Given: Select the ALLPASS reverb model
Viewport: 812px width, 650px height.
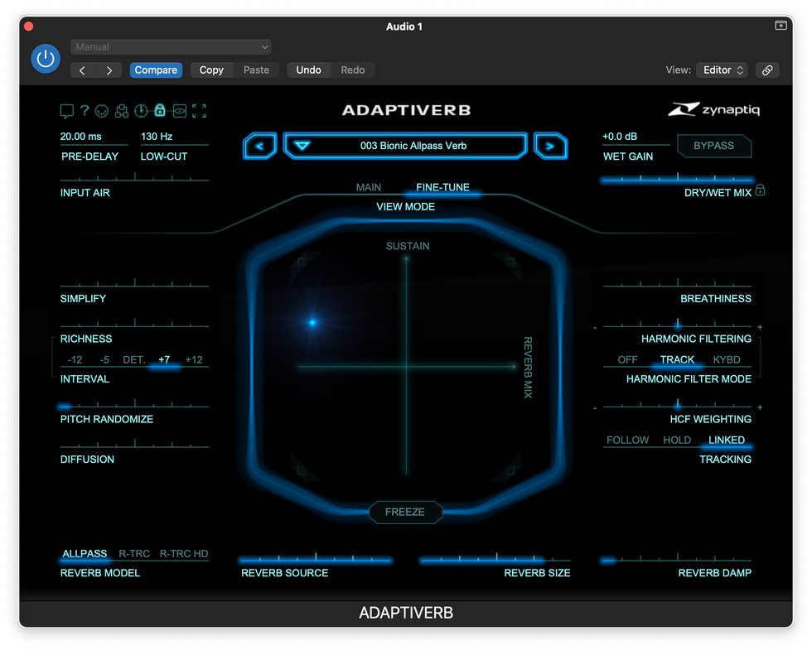Looking at the screenshot, I should [85, 554].
